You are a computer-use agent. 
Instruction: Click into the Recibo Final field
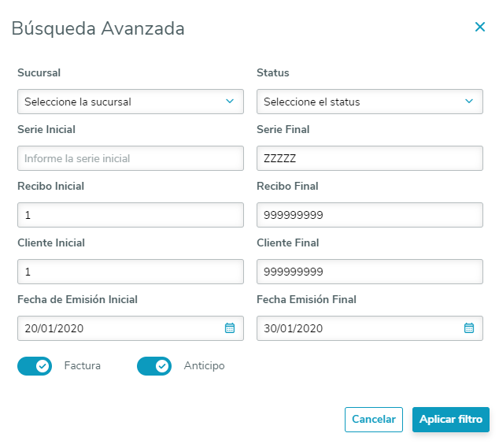(x=370, y=215)
